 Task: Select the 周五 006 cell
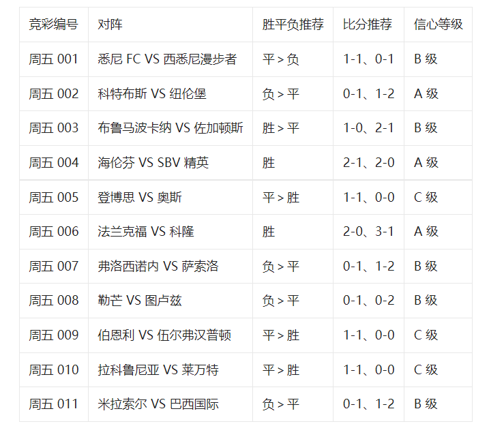[54, 231]
